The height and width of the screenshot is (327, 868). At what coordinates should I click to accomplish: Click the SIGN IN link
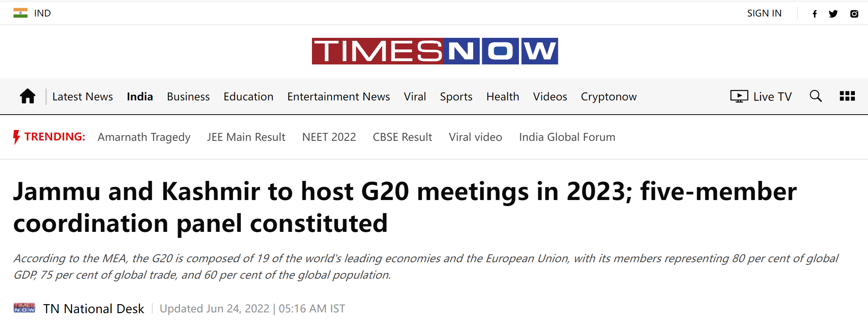click(764, 13)
